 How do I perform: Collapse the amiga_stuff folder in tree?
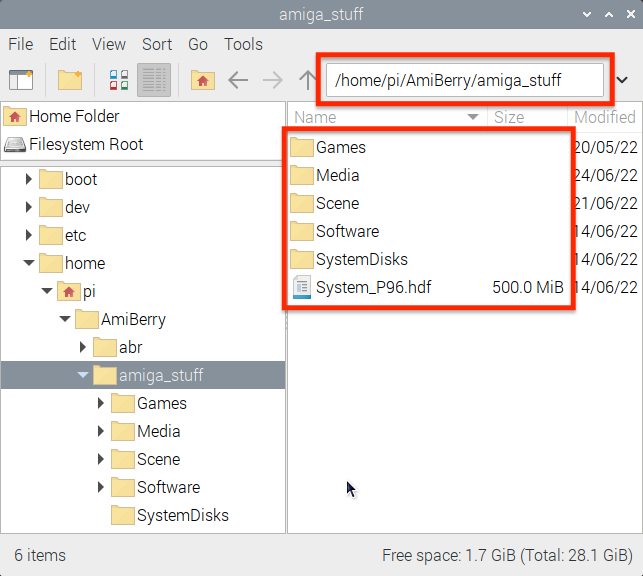(x=83, y=375)
